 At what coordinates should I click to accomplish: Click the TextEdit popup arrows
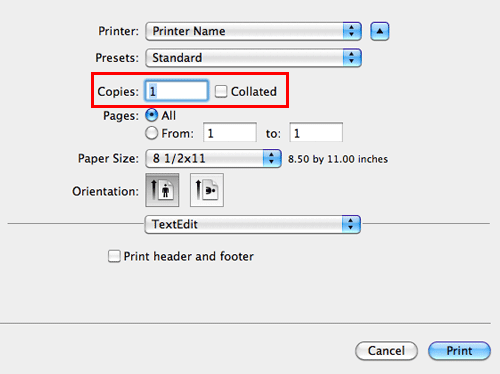351,224
